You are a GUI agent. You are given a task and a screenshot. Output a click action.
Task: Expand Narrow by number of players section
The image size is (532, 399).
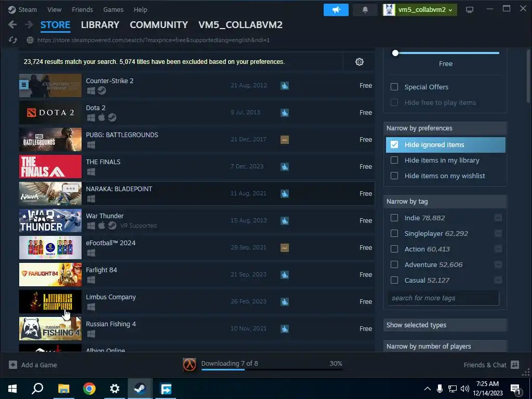pos(445,346)
